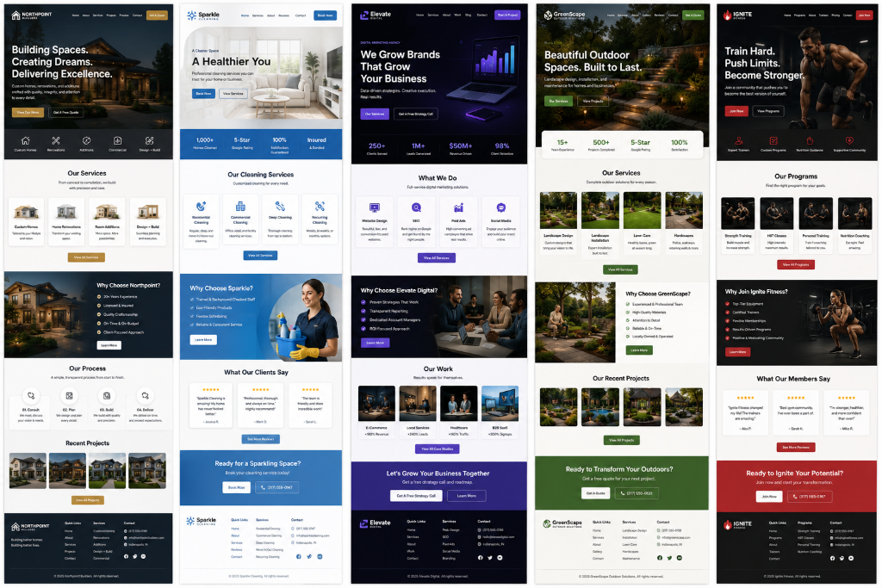The height and width of the screenshot is (588, 882).
Task: Click the 01 Consult process icon on Northpoint
Action: 31,396
